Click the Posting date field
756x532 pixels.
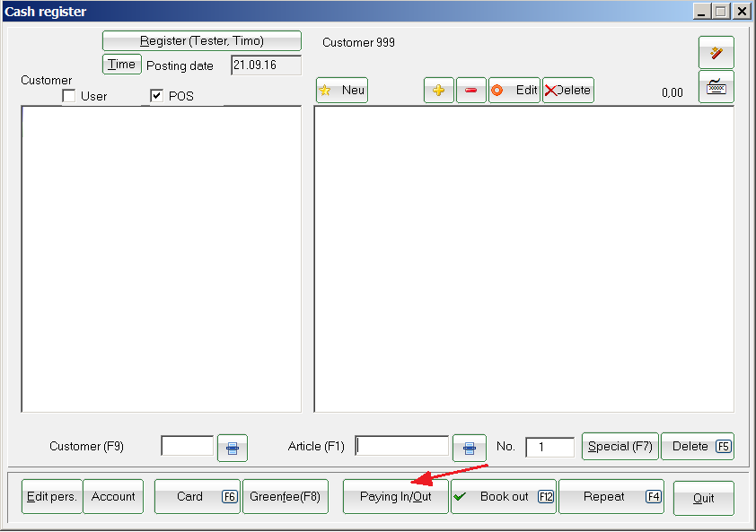click(266, 65)
